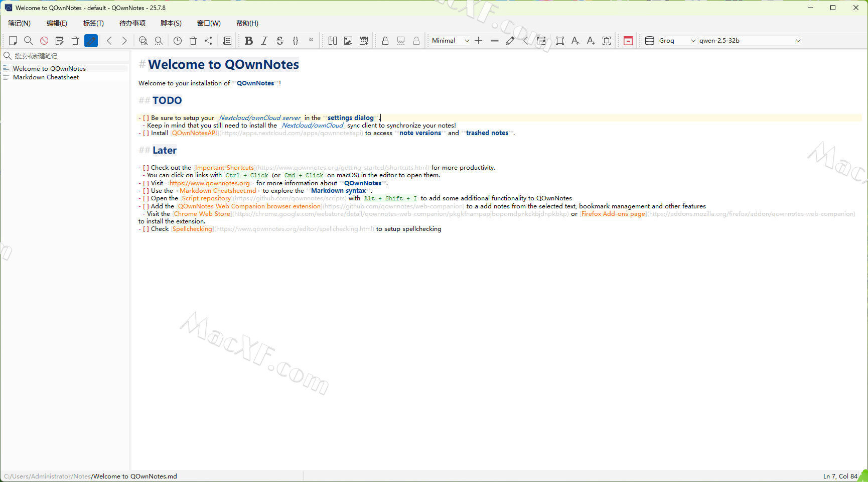Click the Nextcloud/ownCloud server link
The height and width of the screenshot is (482, 868).
pos(260,118)
